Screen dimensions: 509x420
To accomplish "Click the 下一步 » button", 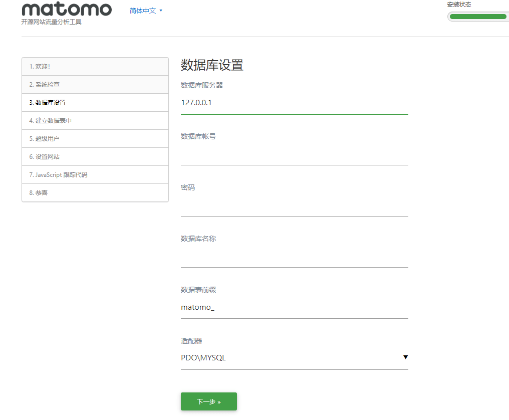I will (209, 401).
